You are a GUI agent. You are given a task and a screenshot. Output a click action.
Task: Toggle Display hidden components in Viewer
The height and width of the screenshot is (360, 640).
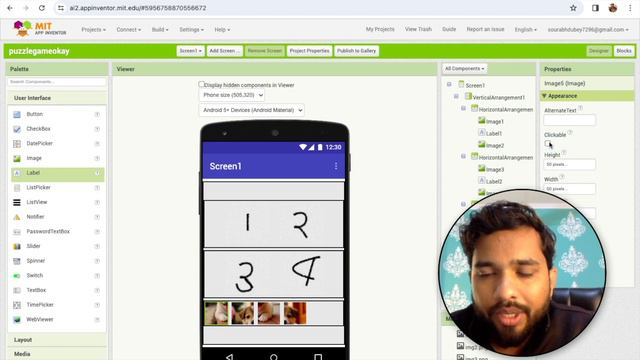pos(201,84)
